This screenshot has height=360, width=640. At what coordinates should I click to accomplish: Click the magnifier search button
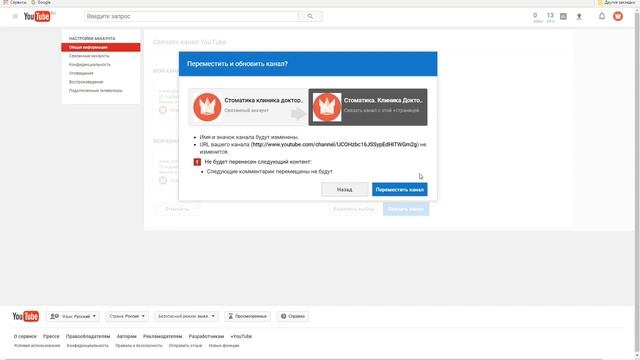(310, 16)
